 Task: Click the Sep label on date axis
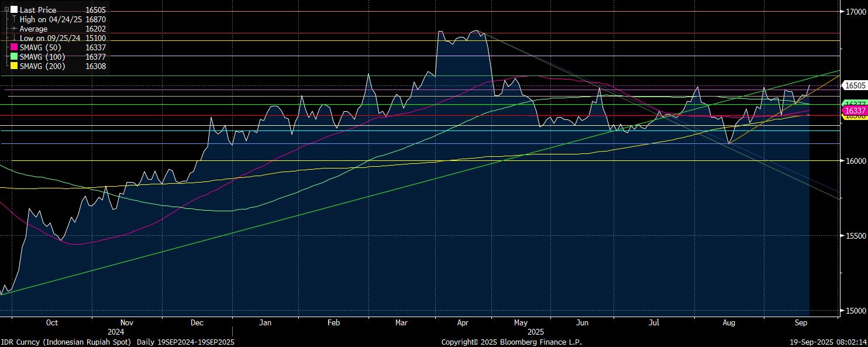(x=801, y=322)
